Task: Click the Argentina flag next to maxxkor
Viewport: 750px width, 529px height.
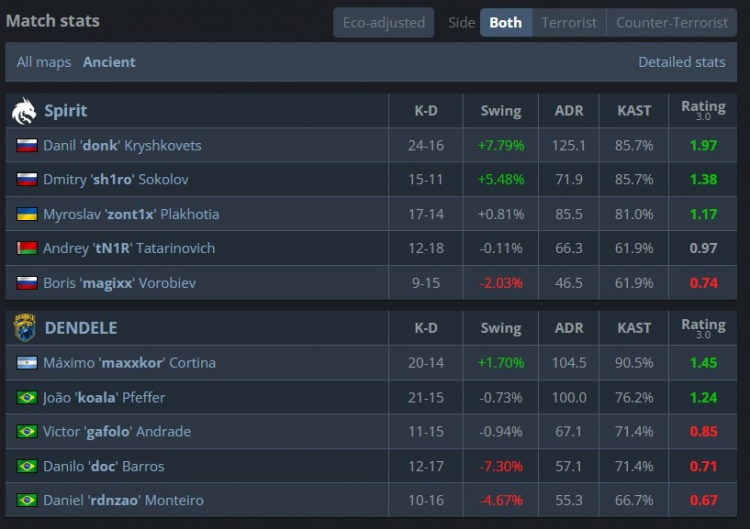Action: [27, 363]
